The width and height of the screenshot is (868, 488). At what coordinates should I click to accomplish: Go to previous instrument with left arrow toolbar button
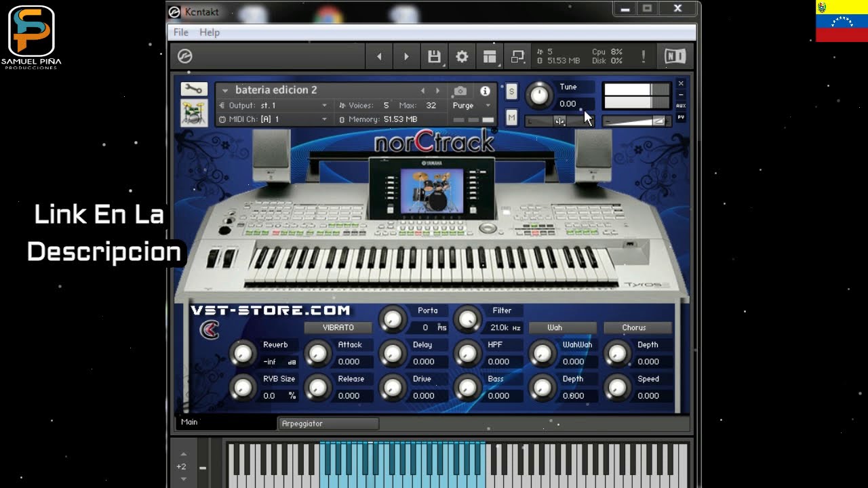click(x=379, y=57)
